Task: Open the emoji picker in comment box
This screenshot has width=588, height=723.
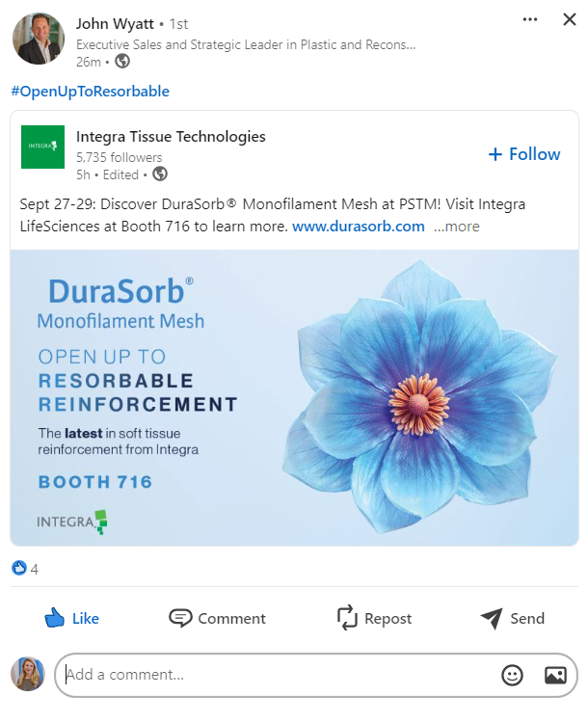Action: tap(512, 676)
